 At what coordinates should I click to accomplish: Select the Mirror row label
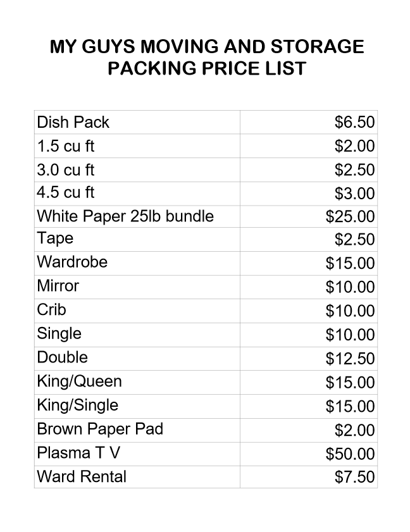pos(137,287)
